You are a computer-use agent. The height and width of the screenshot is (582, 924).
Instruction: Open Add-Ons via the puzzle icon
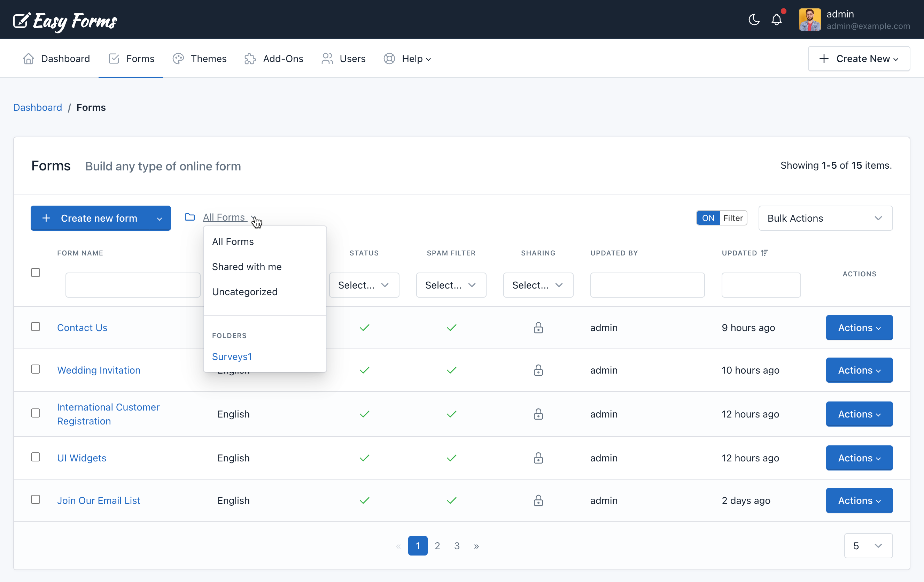[250, 59]
